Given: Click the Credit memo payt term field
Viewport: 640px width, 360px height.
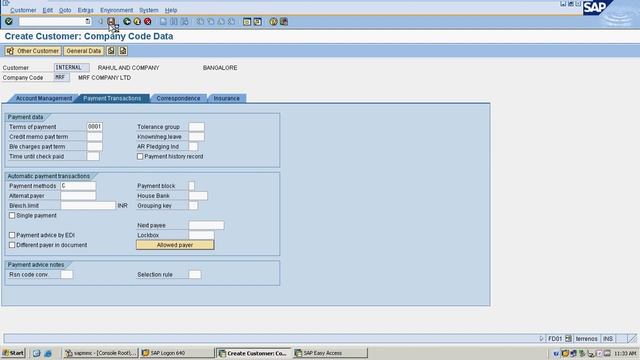Looking at the screenshot, I should pyautogui.click(x=95, y=137).
